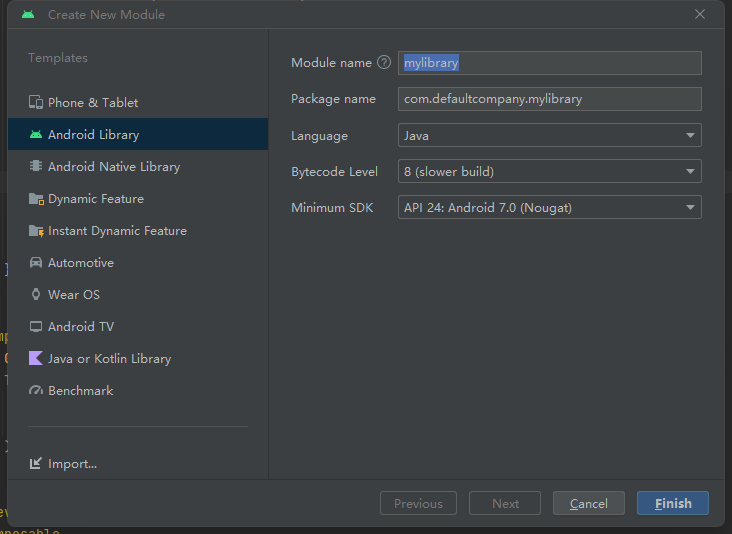Screen dimensions: 732x534
Task: Click the Module name help icon
Action: point(383,63)
